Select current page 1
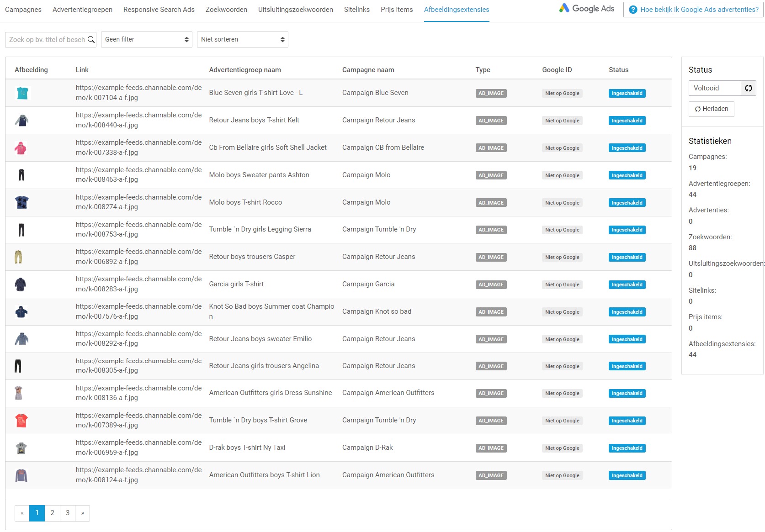765x532 pixels. [37, 513]
